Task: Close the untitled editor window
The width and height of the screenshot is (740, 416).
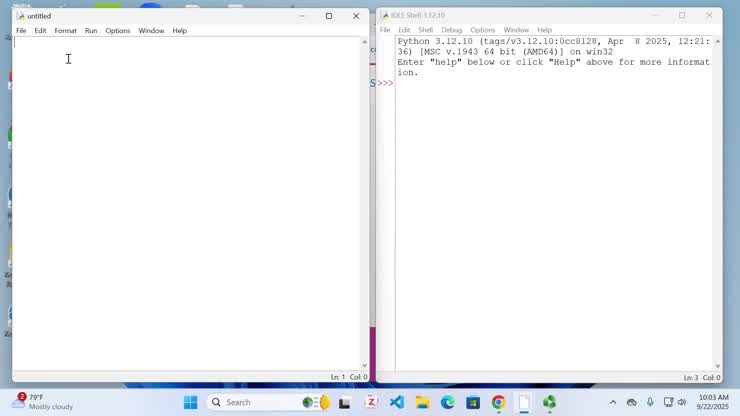Action: [356, 16]
